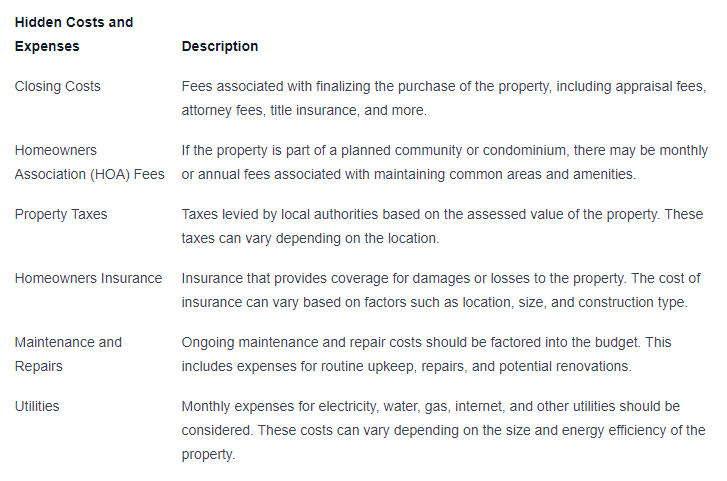Image resolution: width=727 pixels, height=481 pixels.
Task: Click the Maintenance and Repairs description
Action: 427,354
